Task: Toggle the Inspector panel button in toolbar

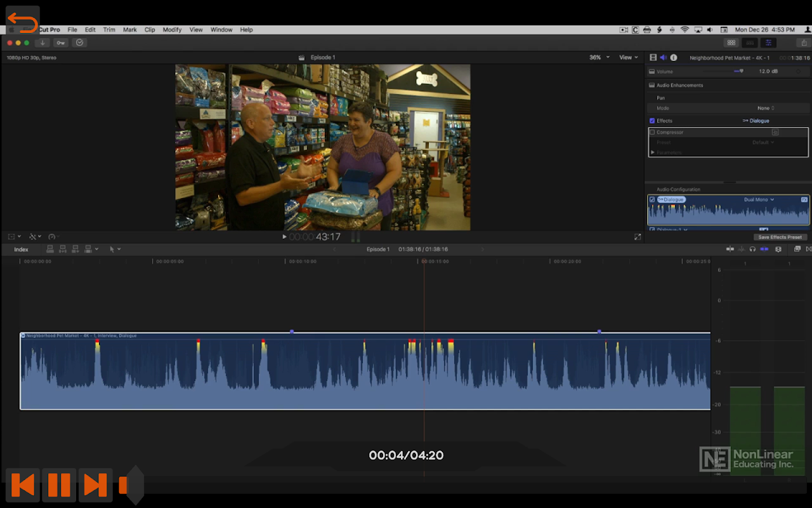Action: pos(768,43)
